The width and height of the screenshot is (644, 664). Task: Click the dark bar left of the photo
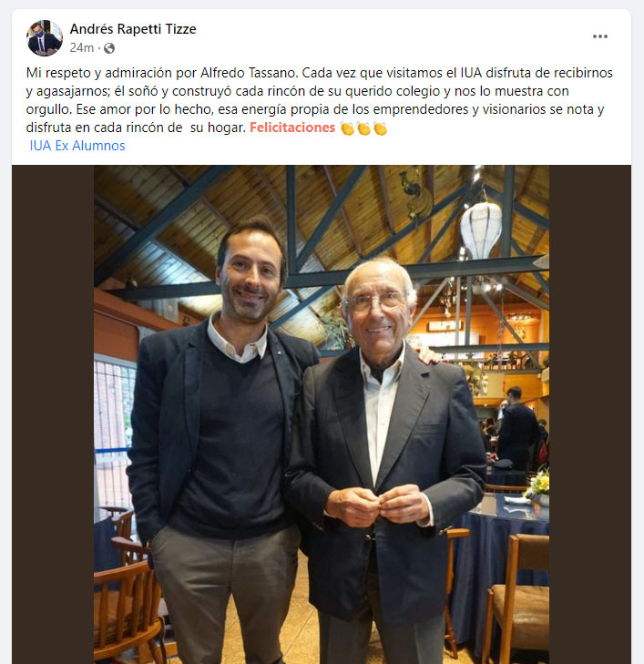pos(53,414)
